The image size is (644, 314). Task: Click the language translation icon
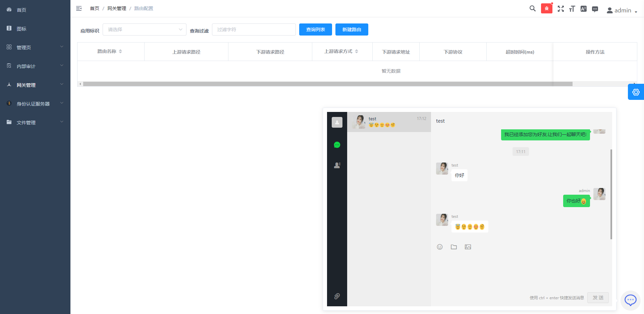coord(583,9)
